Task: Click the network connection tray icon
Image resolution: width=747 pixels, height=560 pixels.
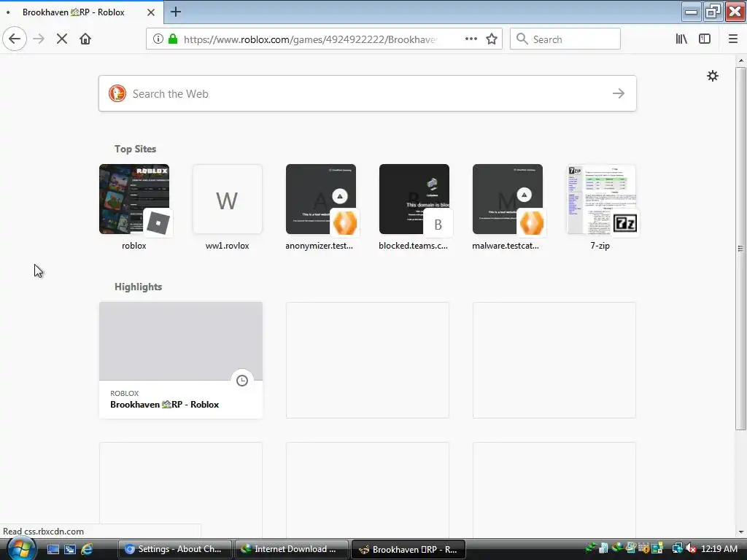Action: (x=677, y=548)
